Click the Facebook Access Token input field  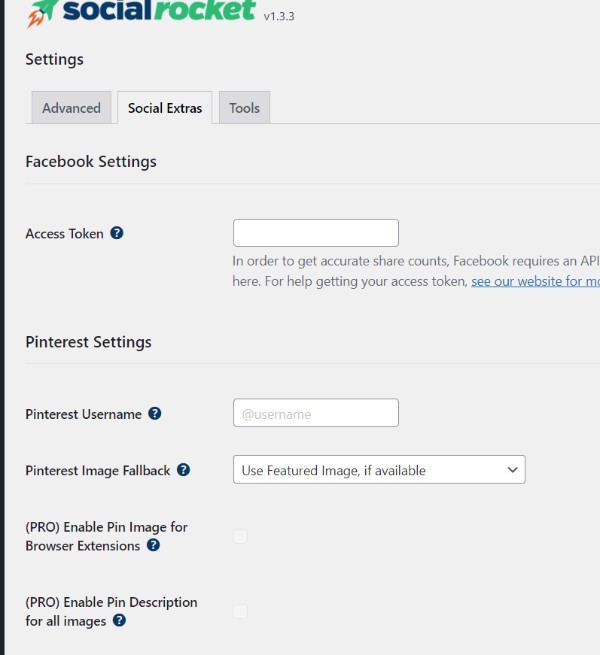pos(316,233)
